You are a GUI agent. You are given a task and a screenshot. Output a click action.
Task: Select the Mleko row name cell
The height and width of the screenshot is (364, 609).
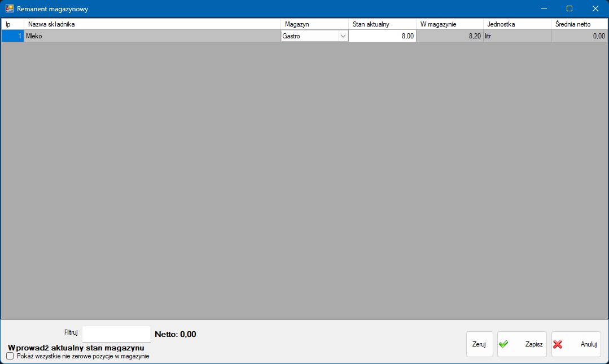152,36
